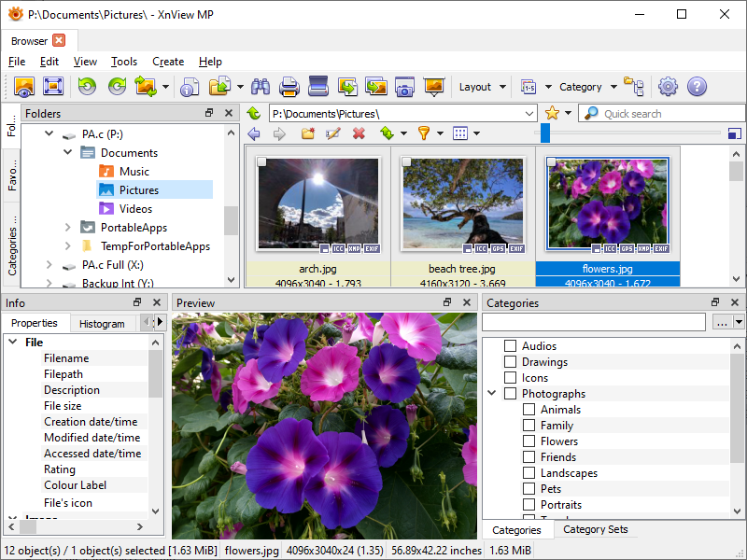Click the funnel Filter icon
Screen dimensions: 747x560
(x=423, y=133)
